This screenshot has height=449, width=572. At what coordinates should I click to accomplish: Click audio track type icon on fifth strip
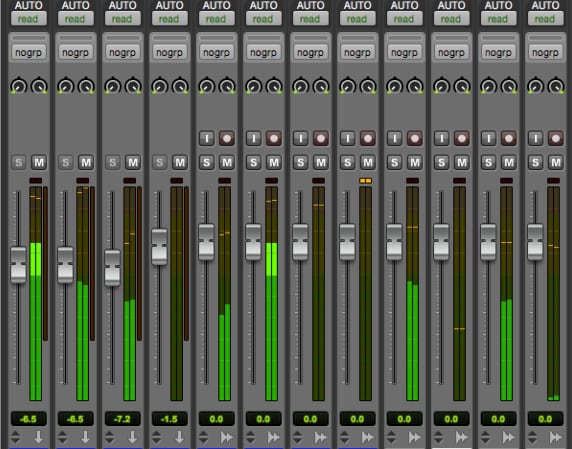227,437
